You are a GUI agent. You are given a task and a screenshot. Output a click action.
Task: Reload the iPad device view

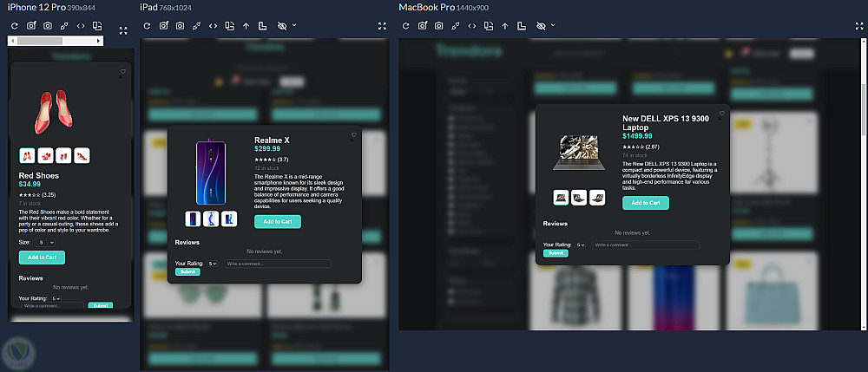[x=147, y=26]
